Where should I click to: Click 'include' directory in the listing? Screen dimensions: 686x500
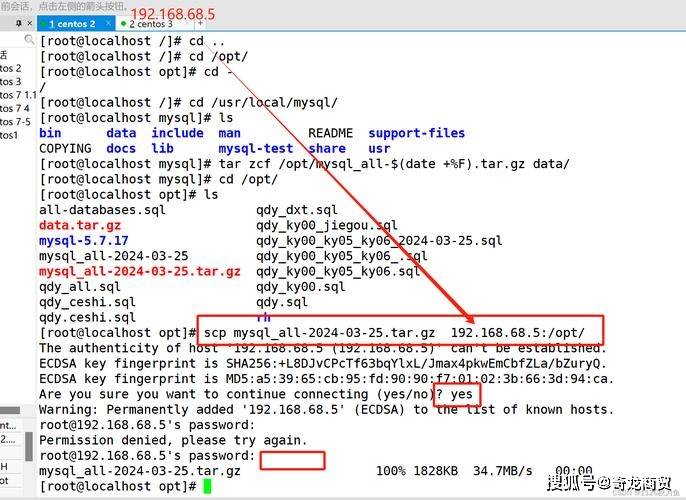coord(177,133)
